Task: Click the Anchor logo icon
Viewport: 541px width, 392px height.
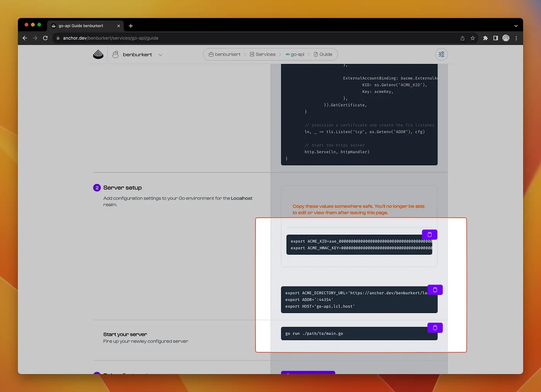Action: click(x=99, y=55)
